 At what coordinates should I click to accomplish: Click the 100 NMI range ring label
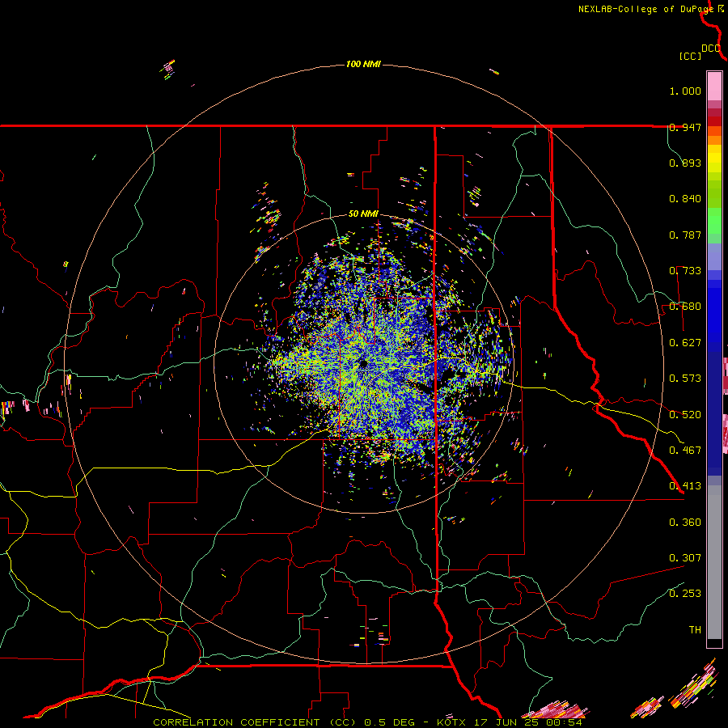(x=363, y=64)
